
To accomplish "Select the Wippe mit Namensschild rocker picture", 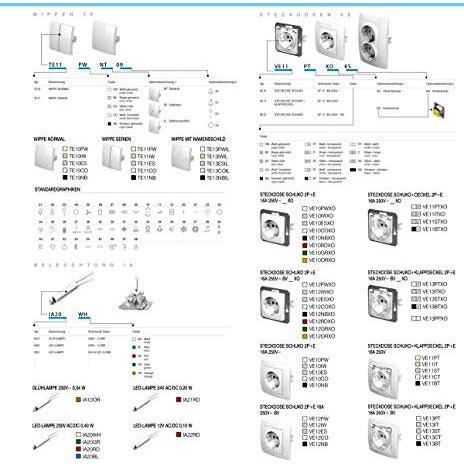I will tap(183, 157).
